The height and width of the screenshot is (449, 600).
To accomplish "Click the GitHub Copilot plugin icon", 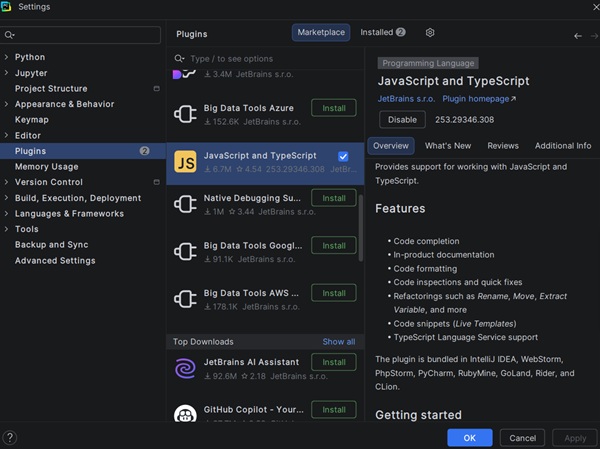I will 184,414.
